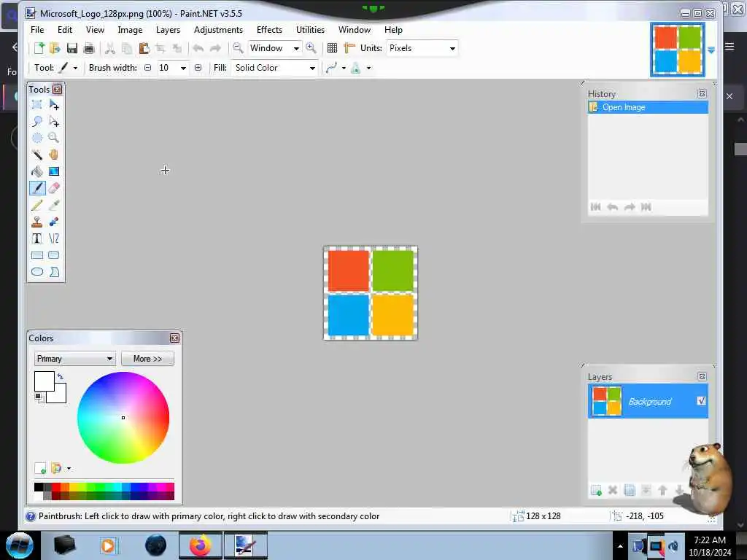
Task: Select the Clone Stamp tool
Action: tap(37, 222)
